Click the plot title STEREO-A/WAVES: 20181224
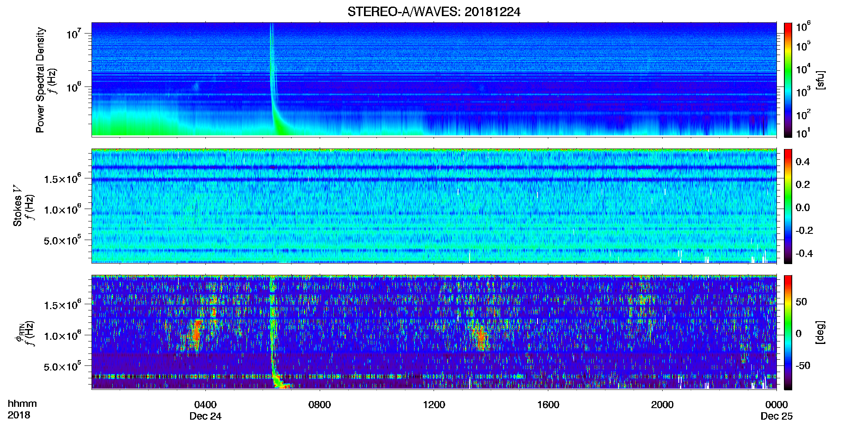 [434, 12]
